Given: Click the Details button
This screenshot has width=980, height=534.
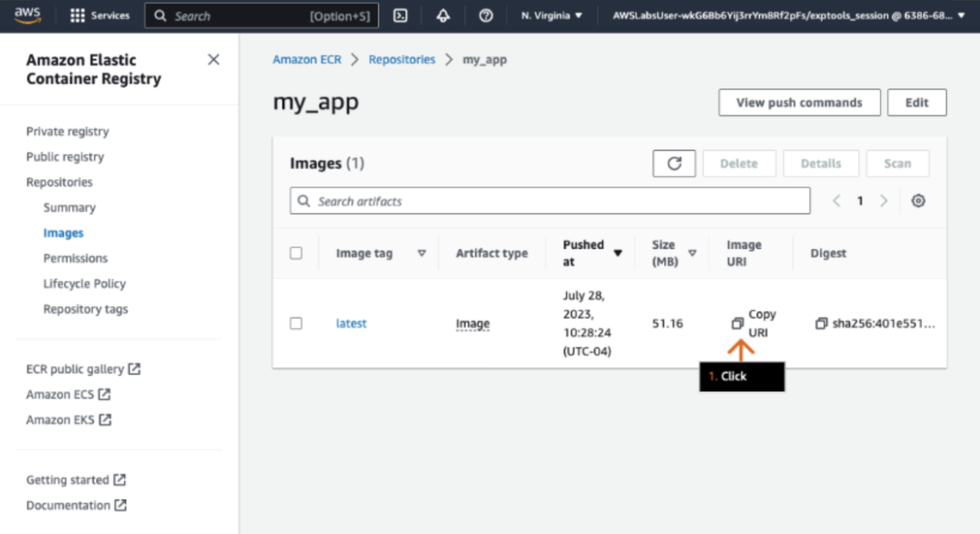Looking at the screenshot, I should 821,163.
